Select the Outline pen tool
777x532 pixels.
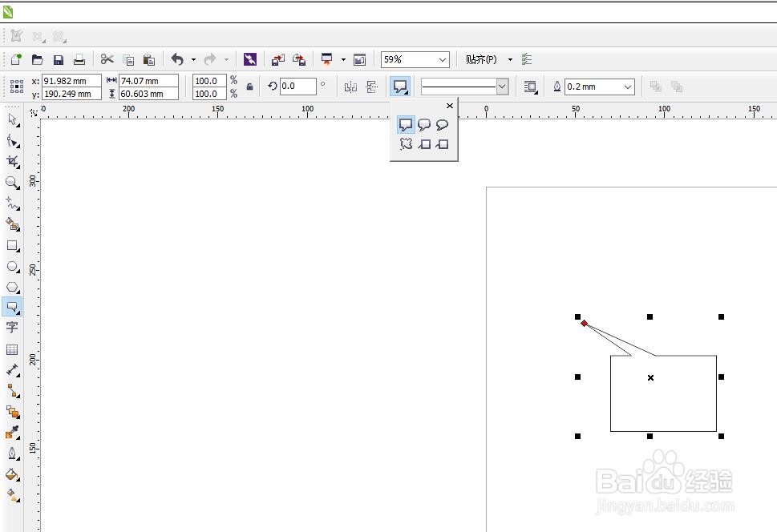(x=13, y=453)
